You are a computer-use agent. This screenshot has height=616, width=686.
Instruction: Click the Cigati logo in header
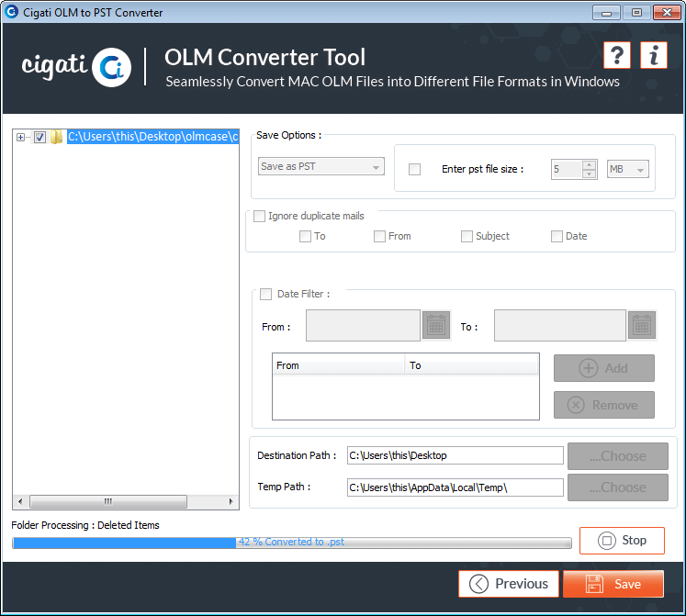point(76,66)
